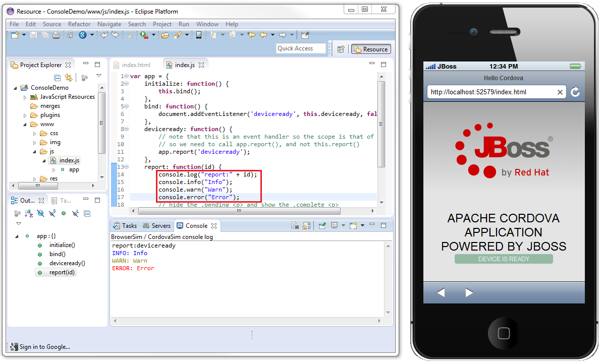601x364 pixels.
Task: Toggle Scroll Lock in Console view
Action: (306, 226)
